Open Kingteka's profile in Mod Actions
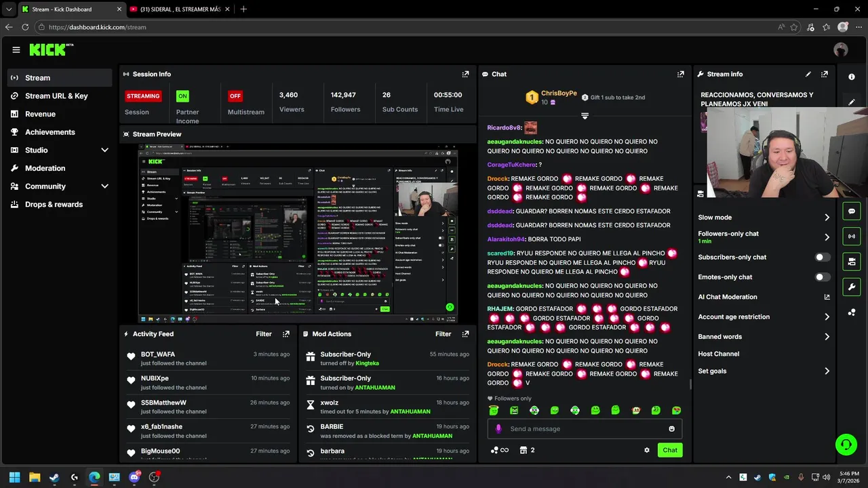Screen dimensions: 868x488 [x=367, y=363]
